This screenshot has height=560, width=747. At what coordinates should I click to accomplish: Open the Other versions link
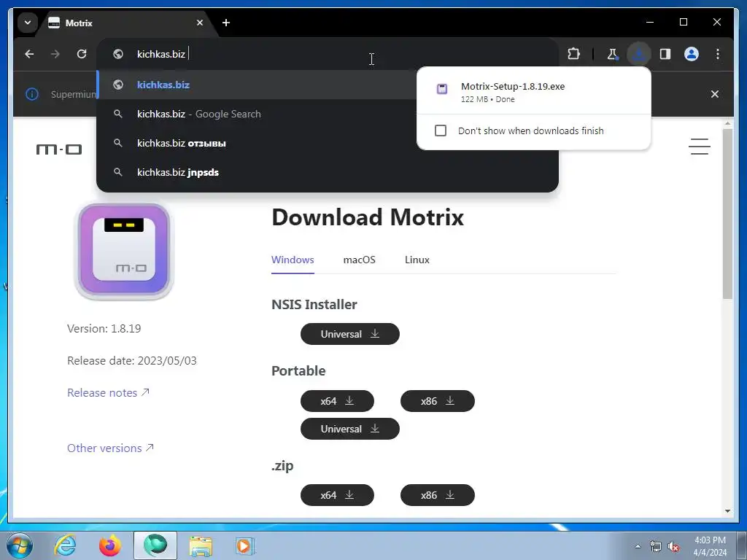click(111, 448)
